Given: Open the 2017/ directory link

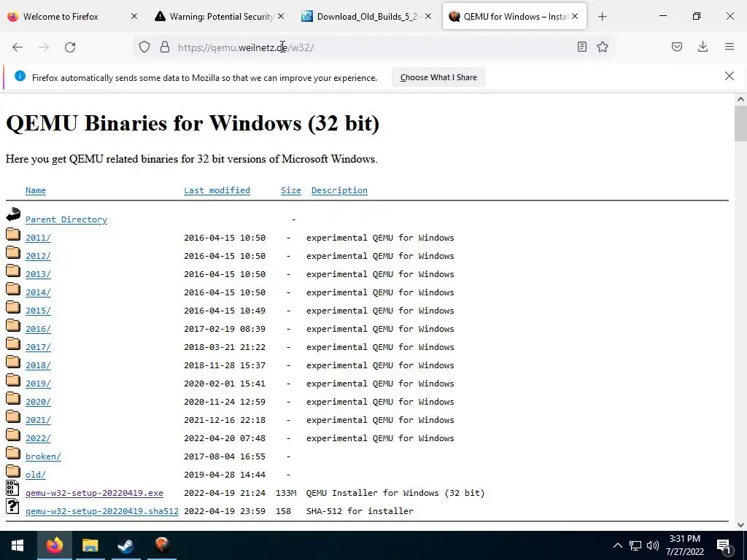Looking at the screenshot, I should coord(38,347).
